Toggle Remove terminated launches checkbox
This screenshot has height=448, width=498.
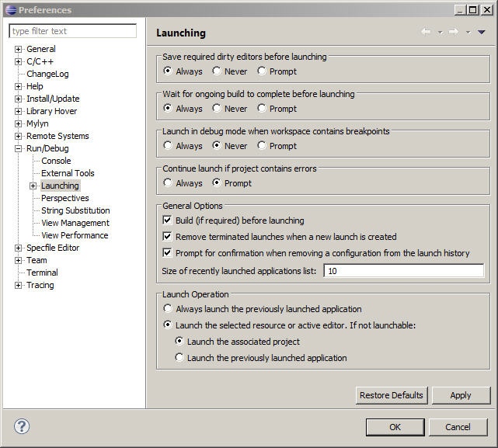pyautogui.click(x=167, y=237)
